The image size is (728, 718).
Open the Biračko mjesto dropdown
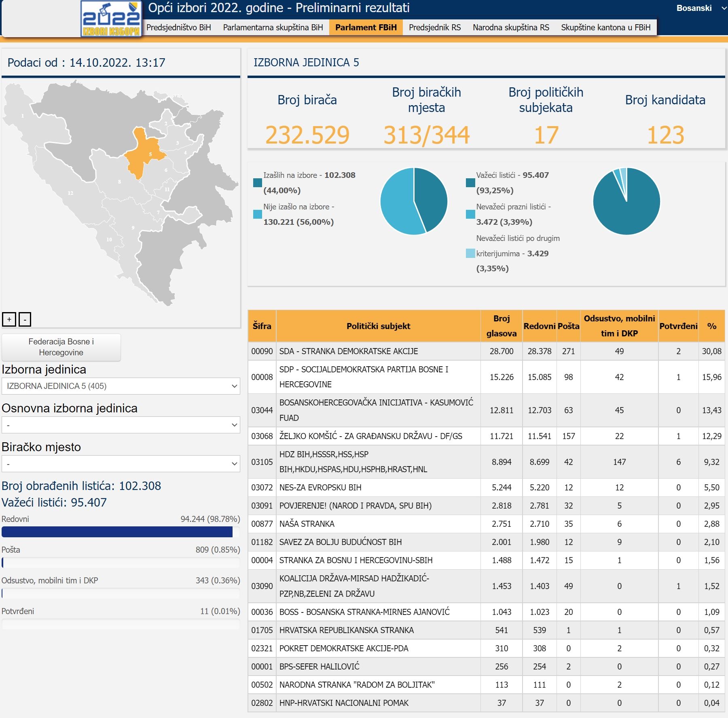(x=121, y=464)
